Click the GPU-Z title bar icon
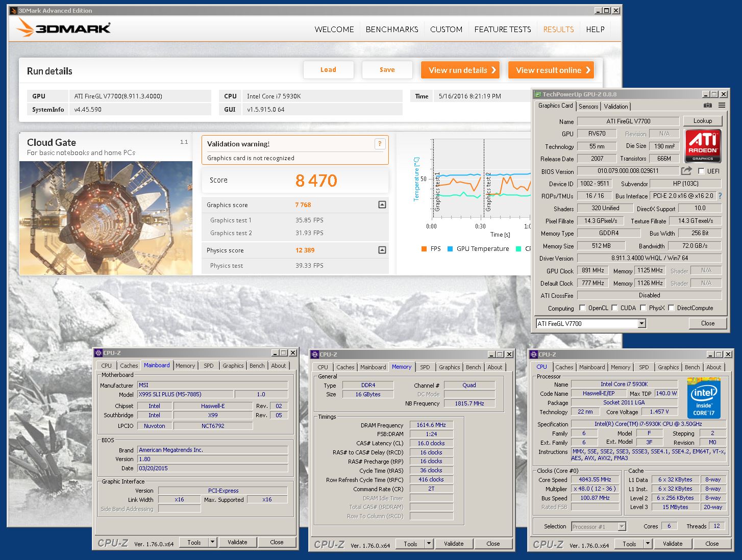Viewport: 742px width, 560px height. click(538, 94)
